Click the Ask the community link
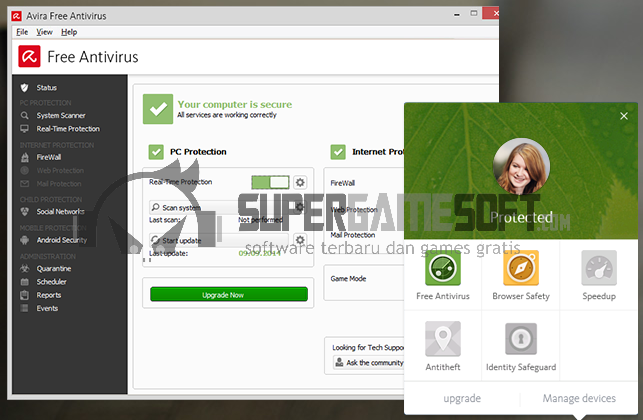Image resolution: width=643 pixels, height=420 pixels. click(370, 363)
